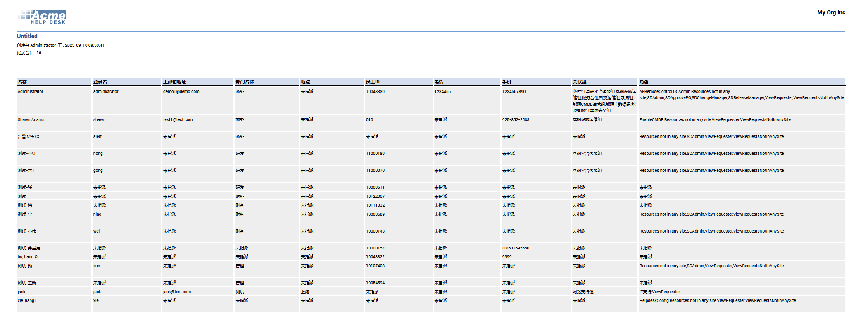Click the 关联组 column header
The height and width of the screenshot is (330, 868).
(x=579, y=82)
